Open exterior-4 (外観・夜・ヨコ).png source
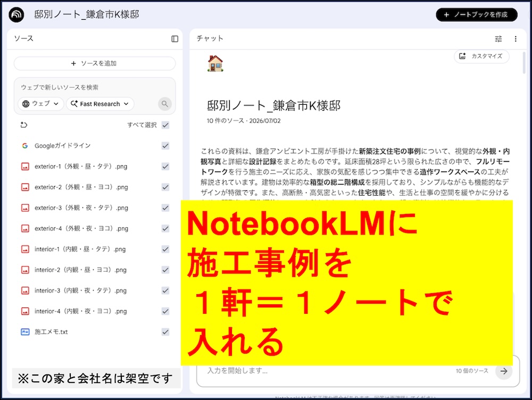This screenshot has height=400, width=532. click(81, 228)
